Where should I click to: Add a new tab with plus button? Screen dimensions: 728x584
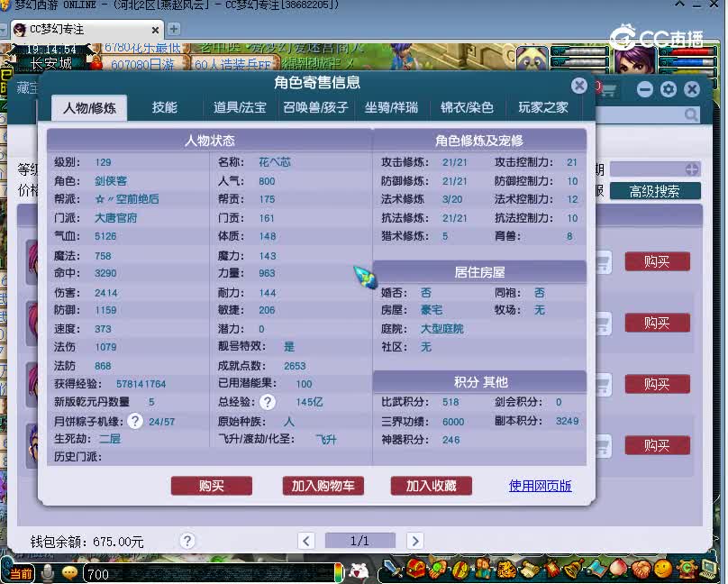click(x=174, y=29)
